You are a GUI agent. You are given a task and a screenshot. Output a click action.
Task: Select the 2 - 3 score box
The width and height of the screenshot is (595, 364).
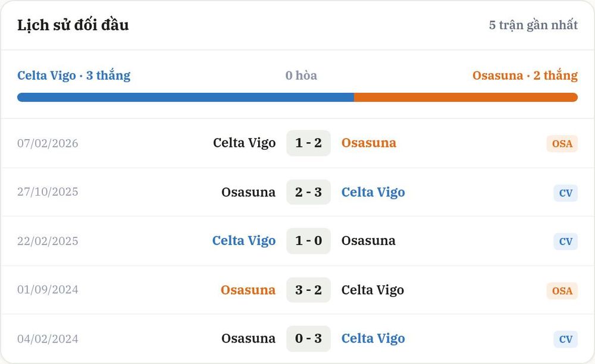click(x=308, y=192)
